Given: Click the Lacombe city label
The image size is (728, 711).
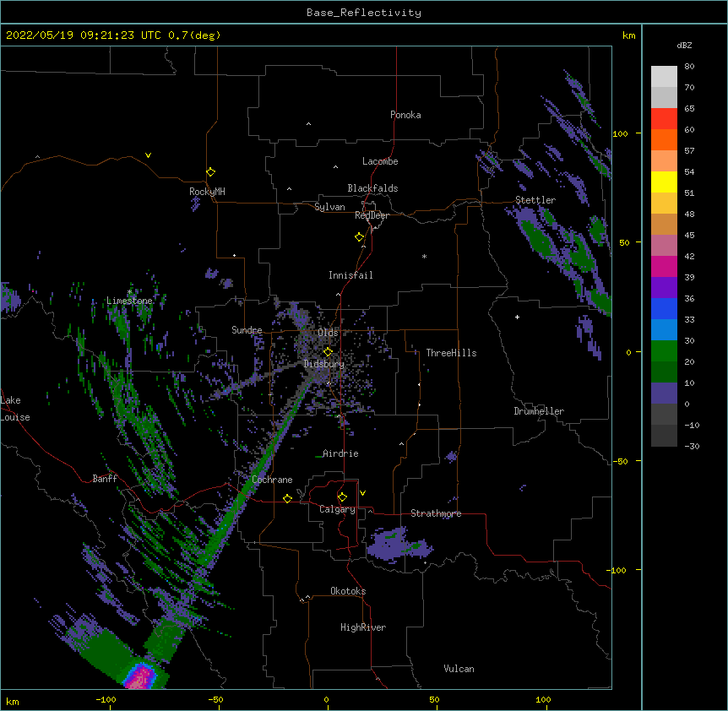Looking at the screenshot, I should pyautogui.click(x=380, y=161).
